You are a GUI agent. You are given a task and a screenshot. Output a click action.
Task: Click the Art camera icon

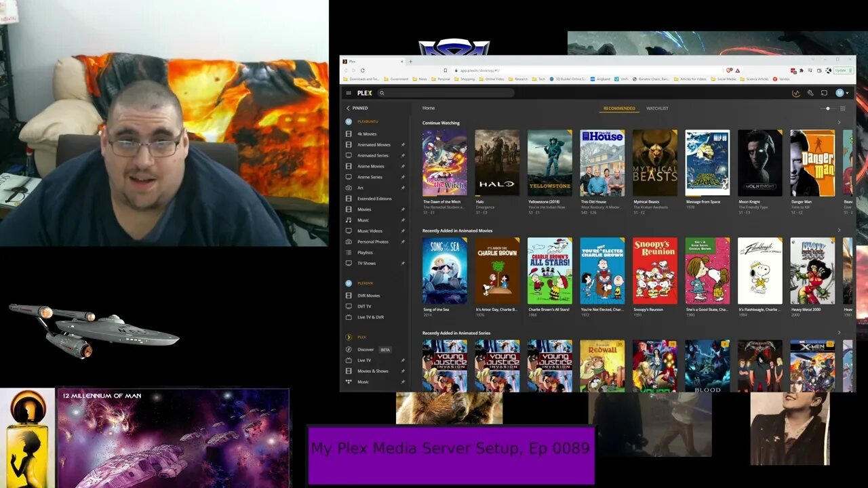click(349, 188)
